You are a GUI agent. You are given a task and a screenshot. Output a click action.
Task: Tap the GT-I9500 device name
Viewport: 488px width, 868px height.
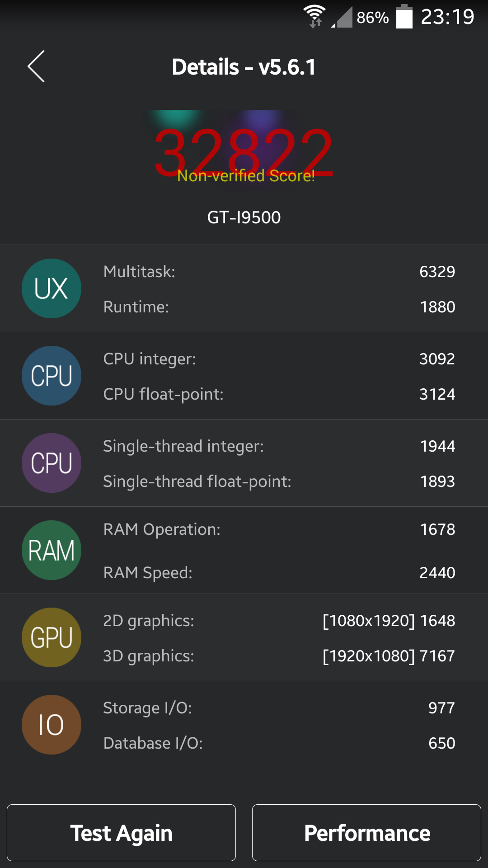(244, 217)
